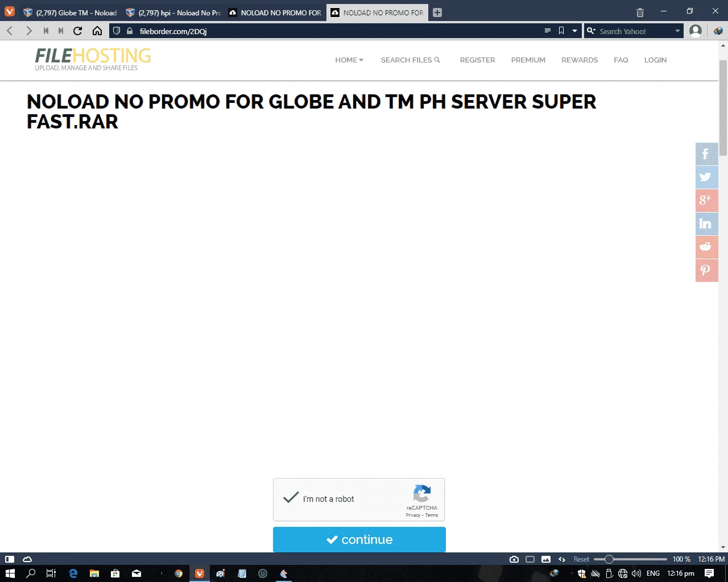Toggle the I'm not a robot checkbox
The image size is (728, 582).
[x=291, y=498]
